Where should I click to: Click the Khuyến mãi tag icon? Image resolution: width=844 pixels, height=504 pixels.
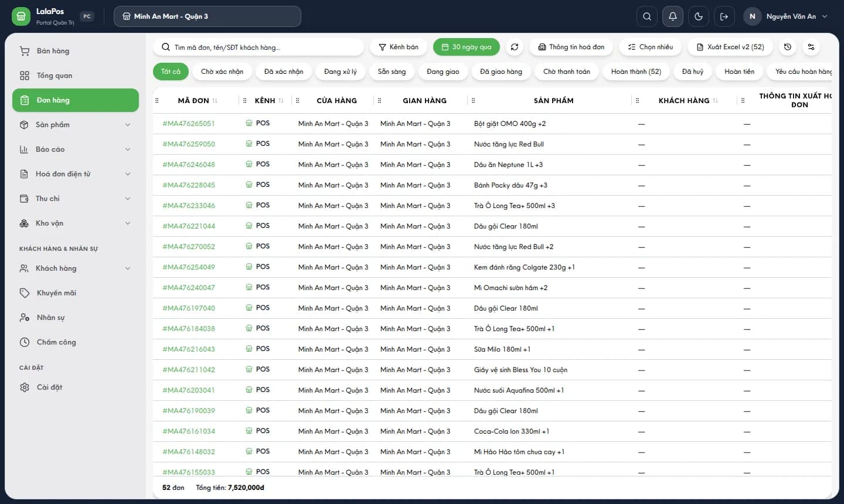(x=25, y=293)
